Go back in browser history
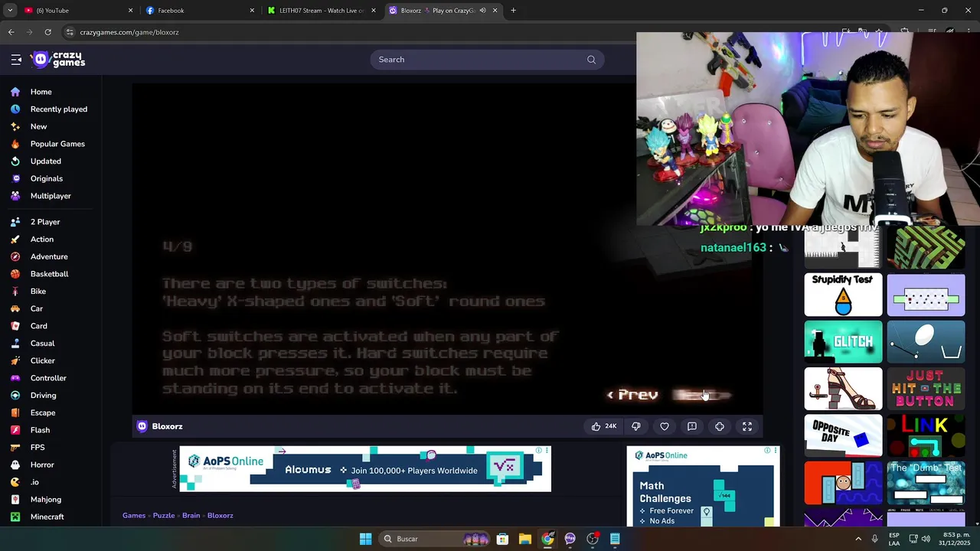 pos(11,32)
